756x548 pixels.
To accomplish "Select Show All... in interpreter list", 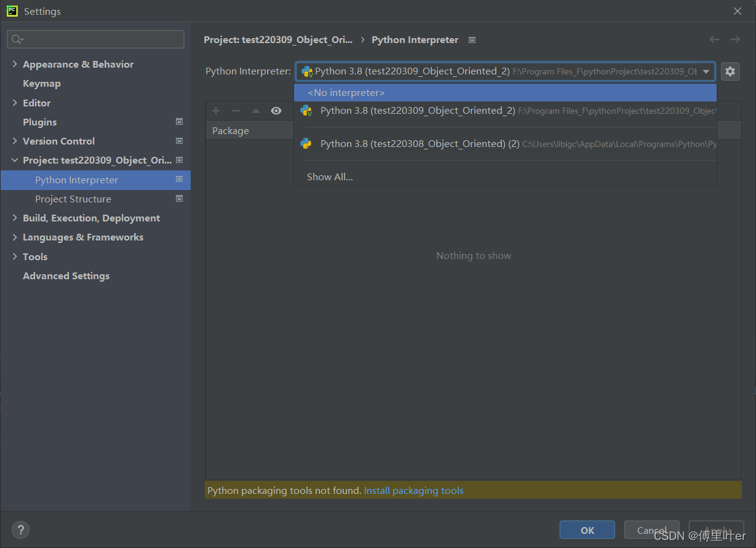I will [x=506, y=177].
